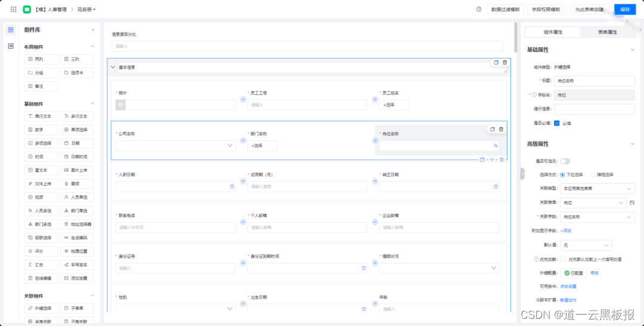
Task: Add a 评分 component
Action: (41, 251)
